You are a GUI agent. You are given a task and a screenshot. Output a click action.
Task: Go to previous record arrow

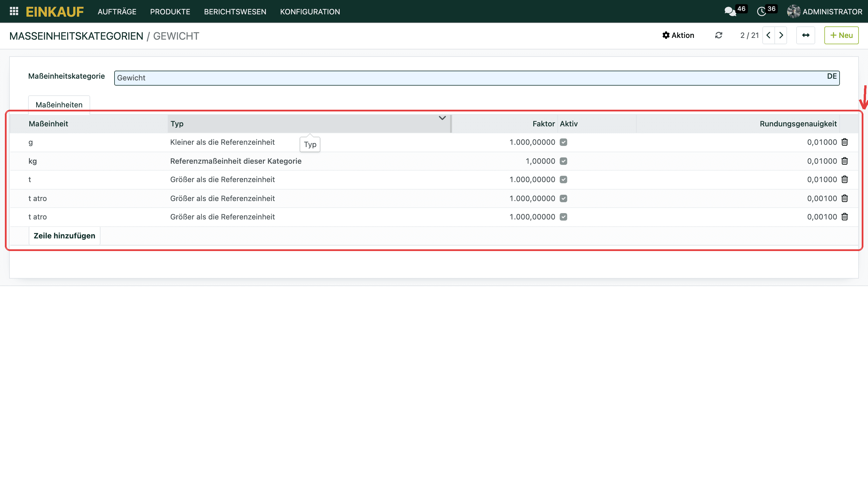pos(769,35)
